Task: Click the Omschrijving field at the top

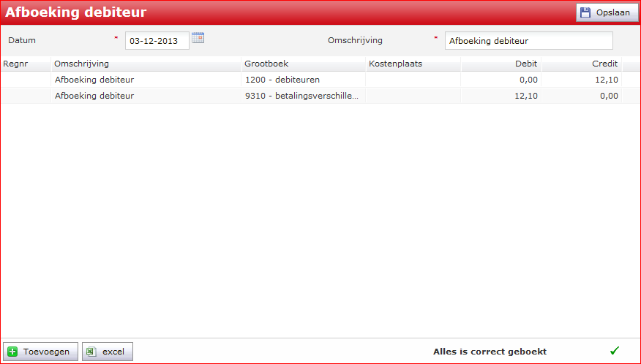Action: click(528, 41)
